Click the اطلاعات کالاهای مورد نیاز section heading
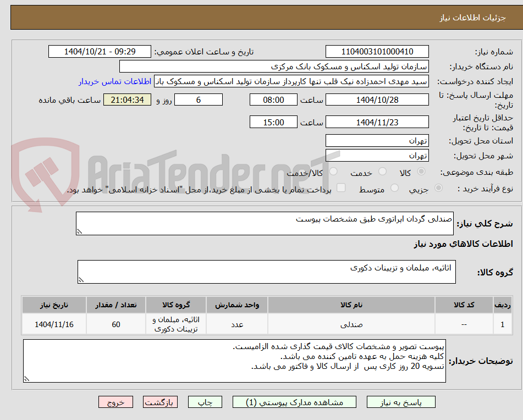 pyautogui.click(x=463, y=244)
